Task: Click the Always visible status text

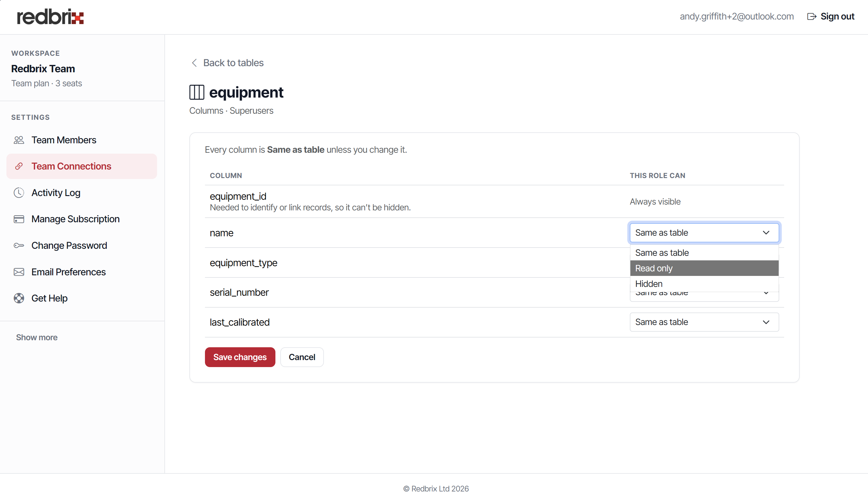Action: (x=655, y=202)
